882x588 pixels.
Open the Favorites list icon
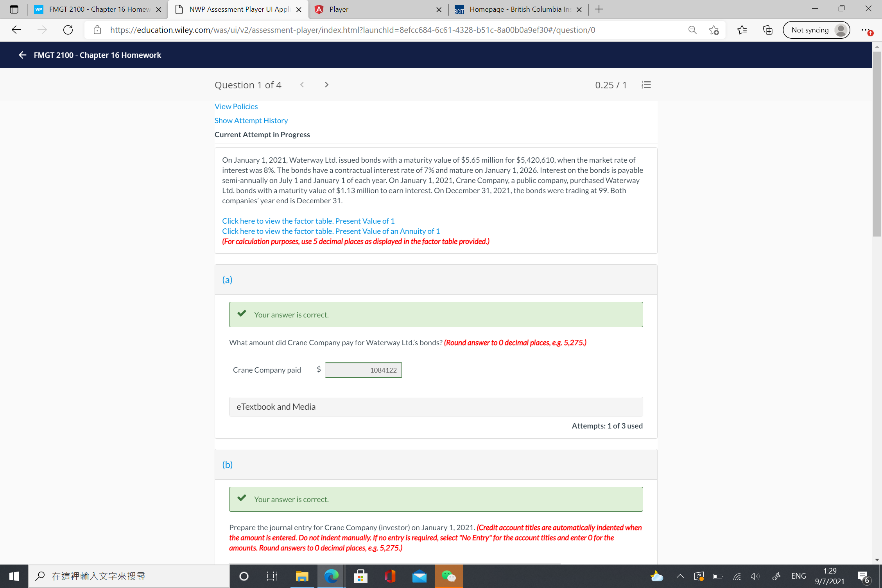click(x=742, y=30)
